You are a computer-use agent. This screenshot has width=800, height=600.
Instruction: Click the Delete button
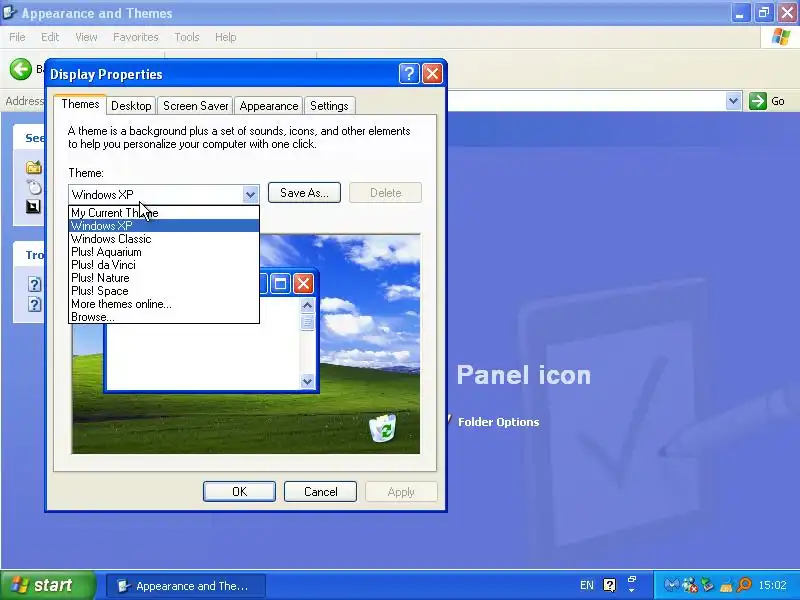(386, 193)
